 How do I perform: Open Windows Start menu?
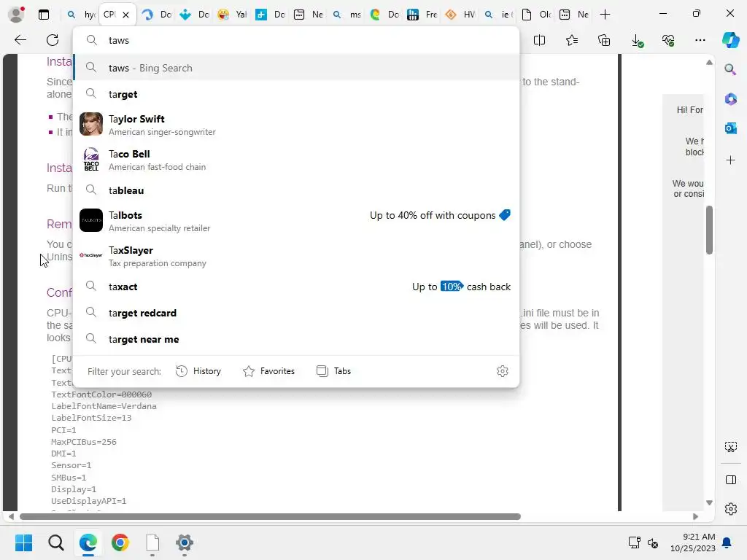[x=23, y=542]
